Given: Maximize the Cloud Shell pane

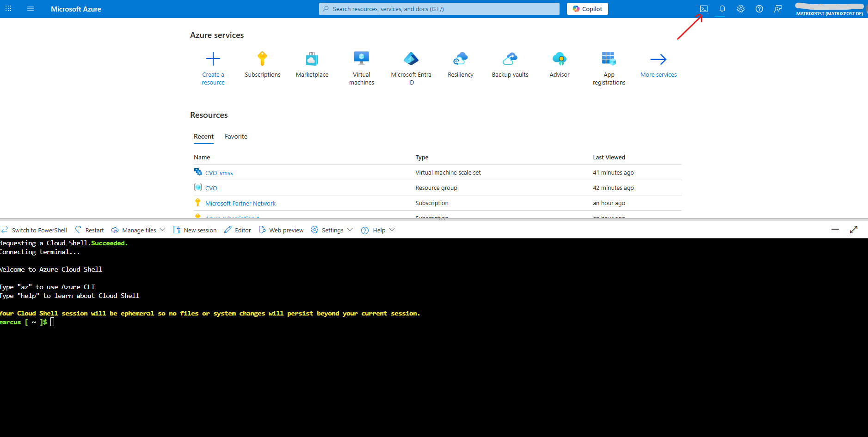Looking at the screenshot, I should 854,230.
